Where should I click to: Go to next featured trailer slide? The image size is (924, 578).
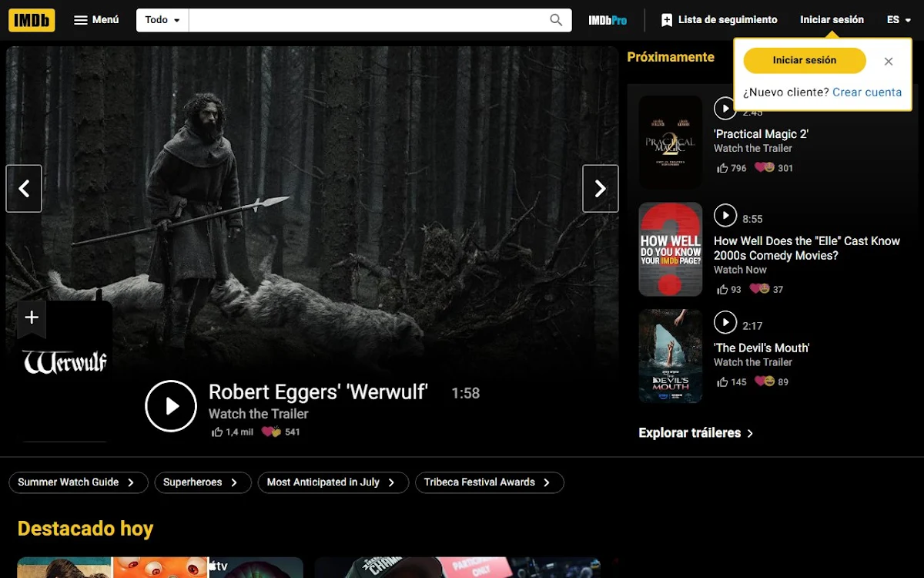601,188
